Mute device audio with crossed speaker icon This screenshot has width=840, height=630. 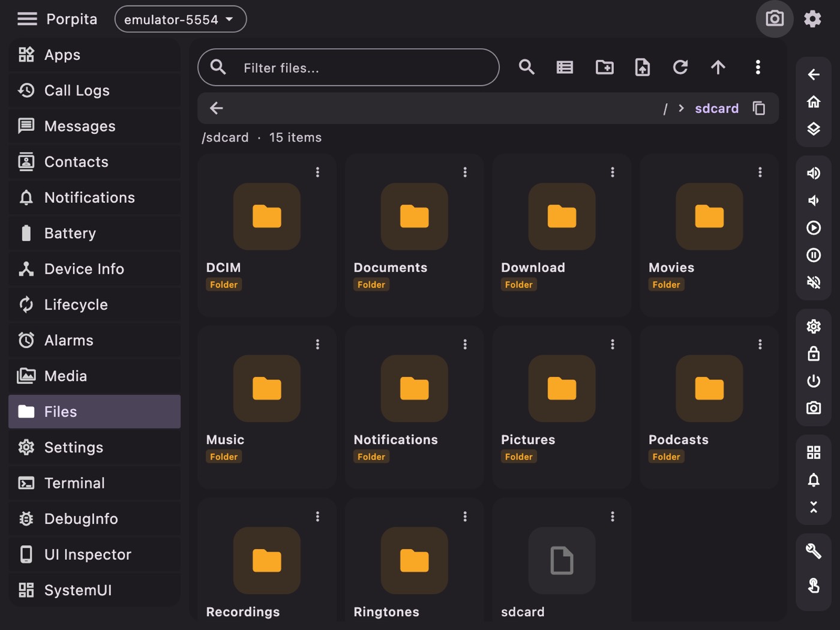click(x=814, y=283)
